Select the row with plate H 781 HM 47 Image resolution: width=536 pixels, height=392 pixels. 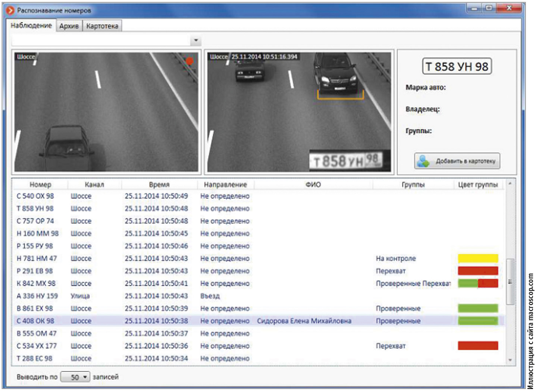pyautogui.click(x=259, y=258)
